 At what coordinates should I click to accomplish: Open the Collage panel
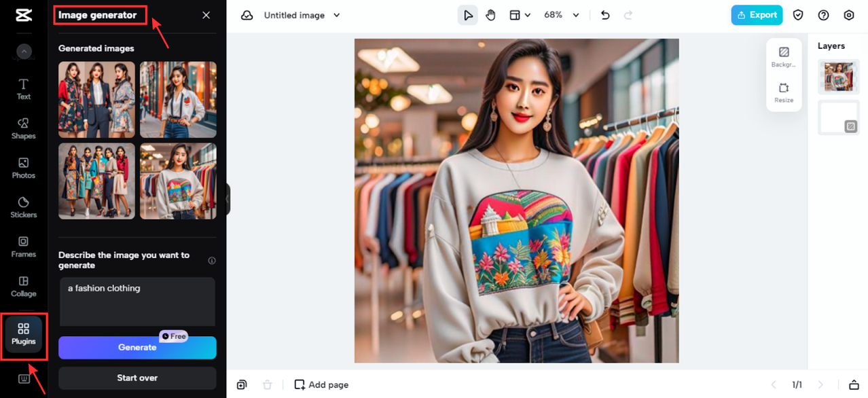click(x=24, y=286)
